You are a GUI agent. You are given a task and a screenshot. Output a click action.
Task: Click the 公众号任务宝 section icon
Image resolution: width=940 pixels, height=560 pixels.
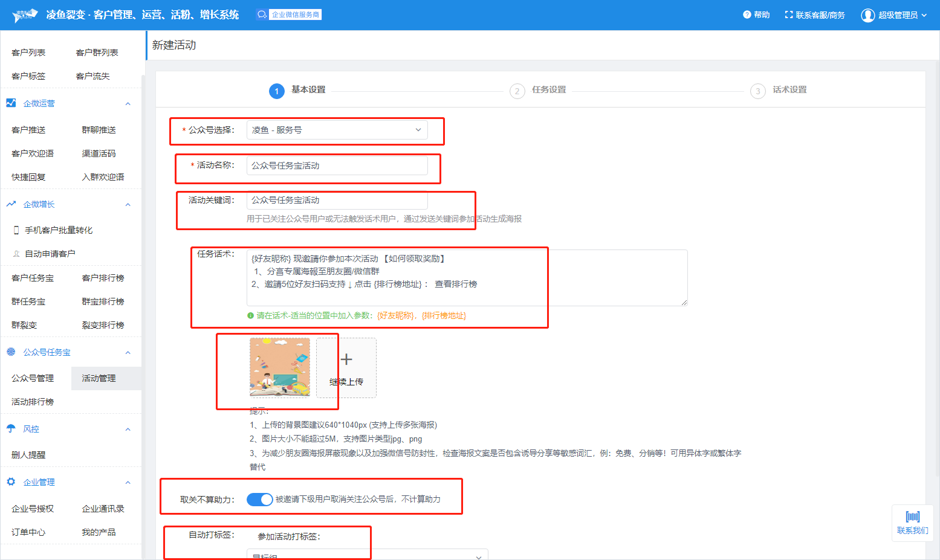pos(11,352)
